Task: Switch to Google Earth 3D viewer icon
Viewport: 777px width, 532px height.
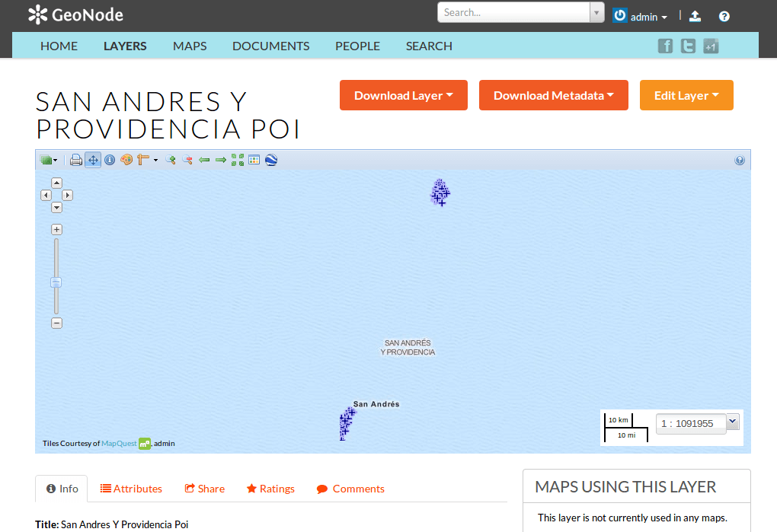Action: coord(271,160)
